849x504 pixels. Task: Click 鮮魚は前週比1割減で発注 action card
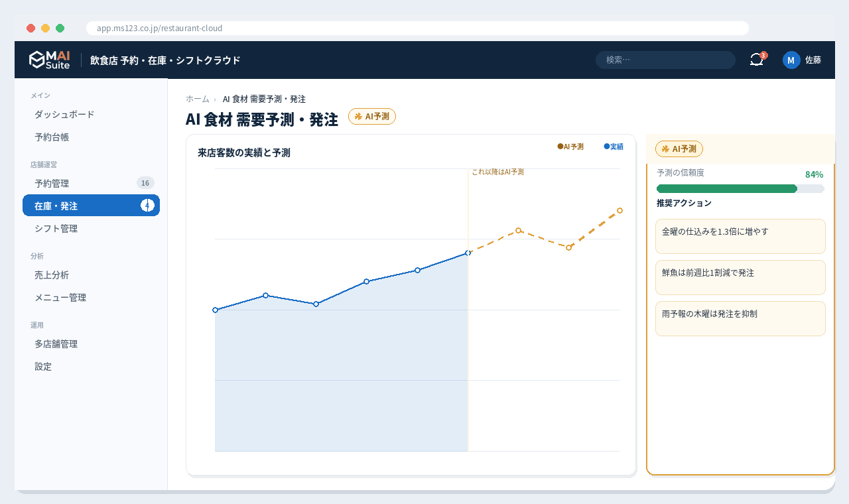[x=740, y=277]
